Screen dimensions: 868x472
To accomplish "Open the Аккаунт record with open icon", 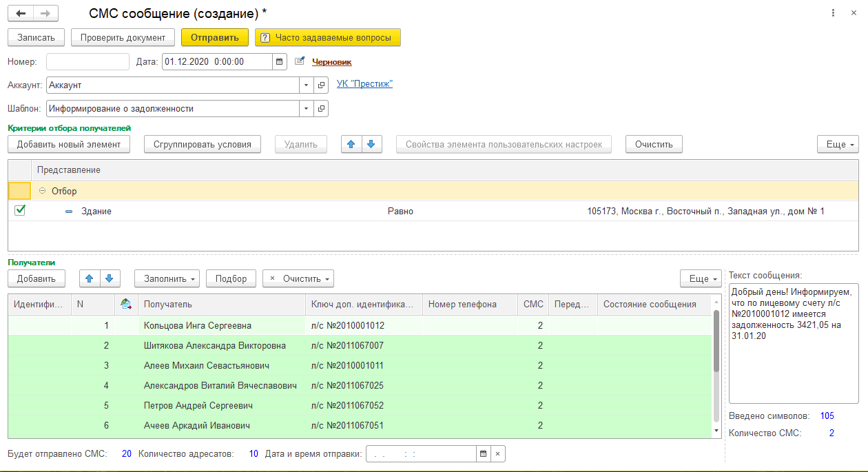I will (321, 85).
